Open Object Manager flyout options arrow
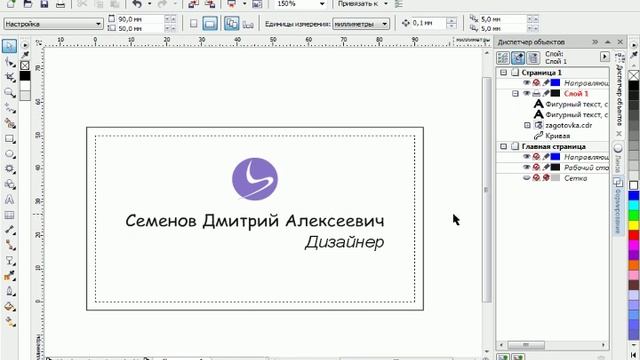This screenshot has width=640, height=360. tap(604, 57)
